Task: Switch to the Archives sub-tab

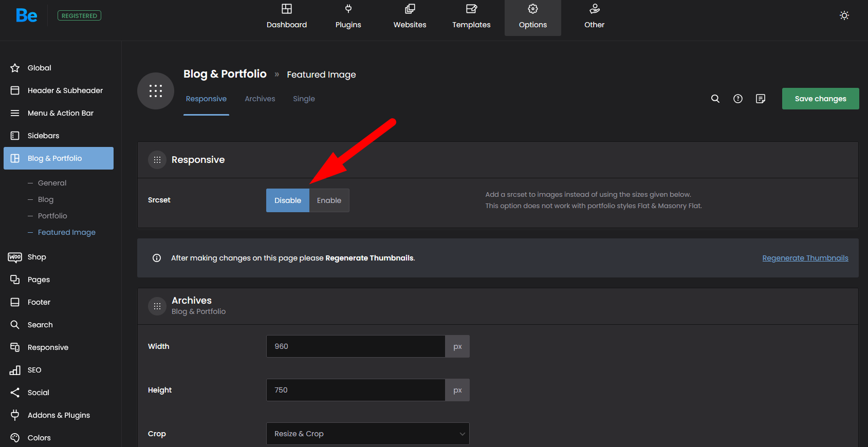Action: tap(260, 99)
